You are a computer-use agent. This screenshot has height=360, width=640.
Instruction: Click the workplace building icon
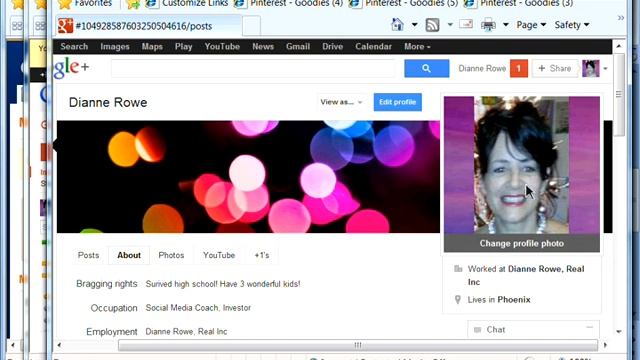pyautogui.click(x=458, y=269)
